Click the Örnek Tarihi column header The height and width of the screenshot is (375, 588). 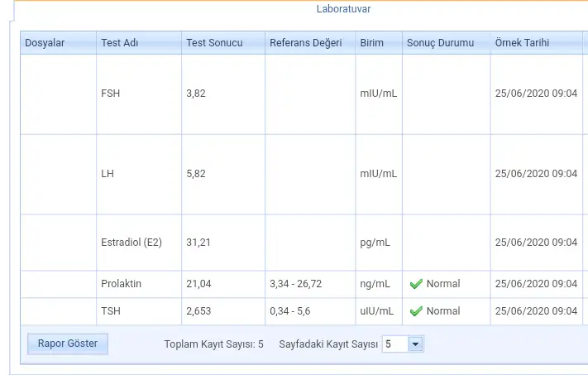(537, 43)
